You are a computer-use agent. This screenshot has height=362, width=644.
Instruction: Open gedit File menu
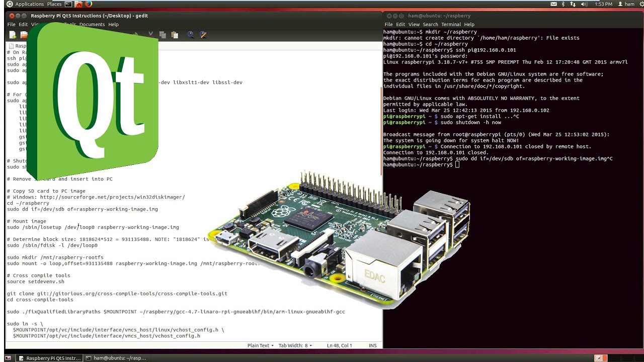(x=11, y=24)
